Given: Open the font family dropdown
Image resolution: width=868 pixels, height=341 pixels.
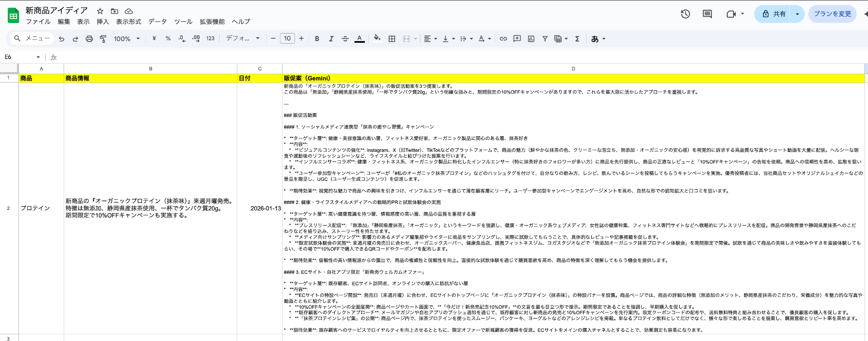Looking at the screenshot, I should [x=243, y=39].
